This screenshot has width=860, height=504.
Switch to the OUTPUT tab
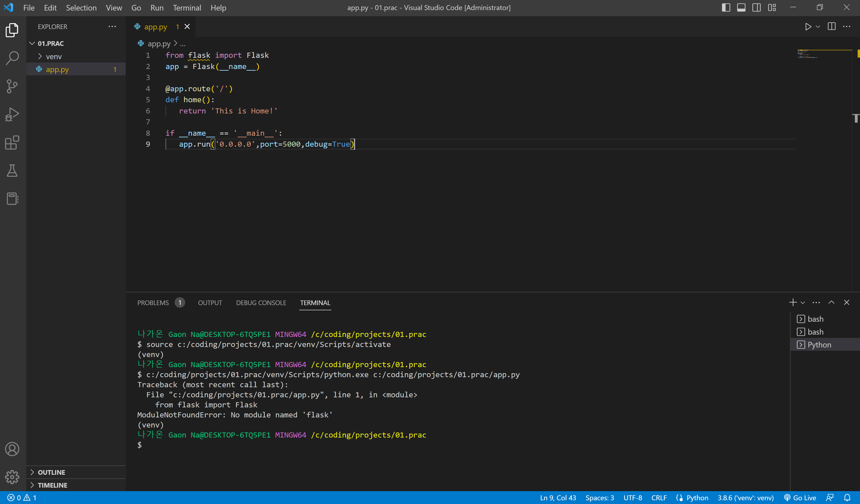[x=210, y=303]
